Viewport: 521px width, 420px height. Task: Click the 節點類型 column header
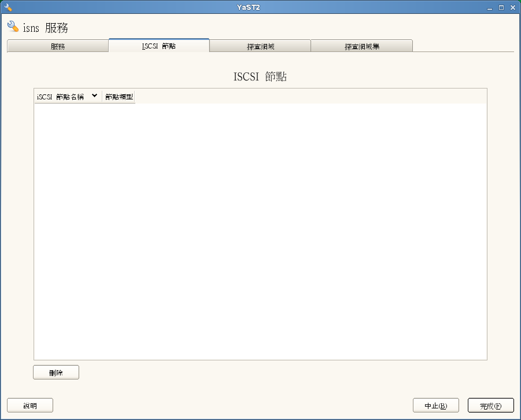point(119,97)
